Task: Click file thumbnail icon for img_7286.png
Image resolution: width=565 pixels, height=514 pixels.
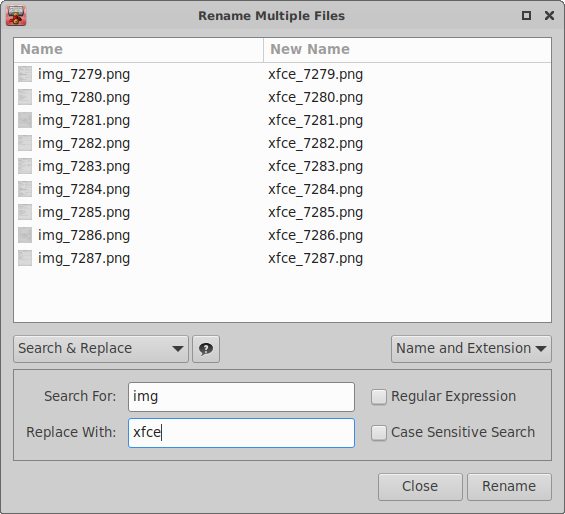Action: (x=25, y=235)
